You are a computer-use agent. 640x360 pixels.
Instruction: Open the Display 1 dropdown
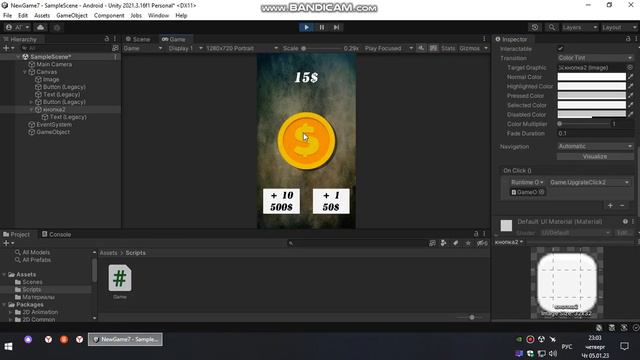[x=185, y=48]
